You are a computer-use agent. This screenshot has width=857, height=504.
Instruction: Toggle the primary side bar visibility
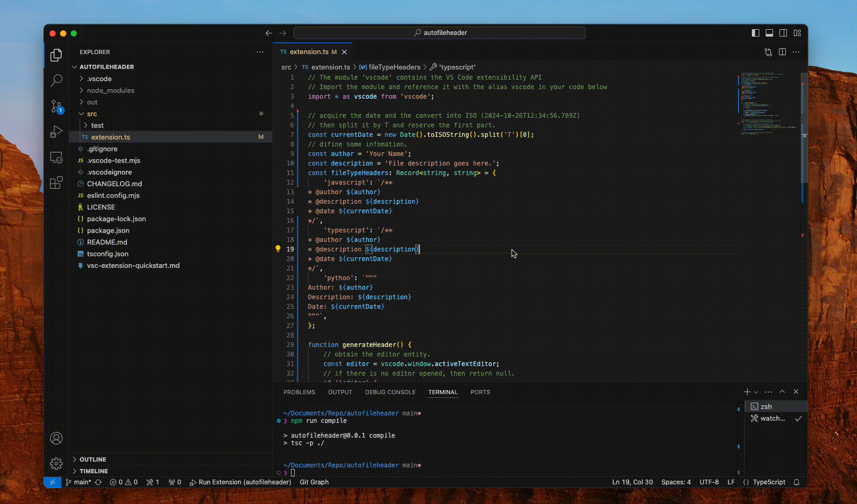click(756, 33)
